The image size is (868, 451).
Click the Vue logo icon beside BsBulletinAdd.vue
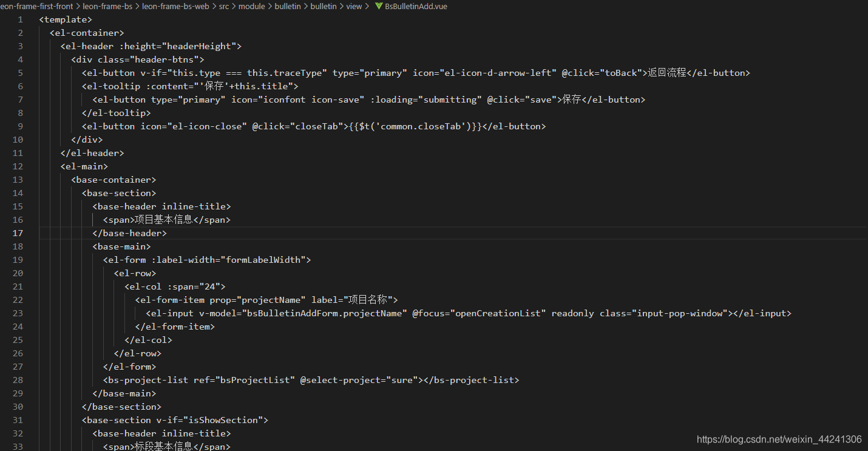tap(379, 6)
